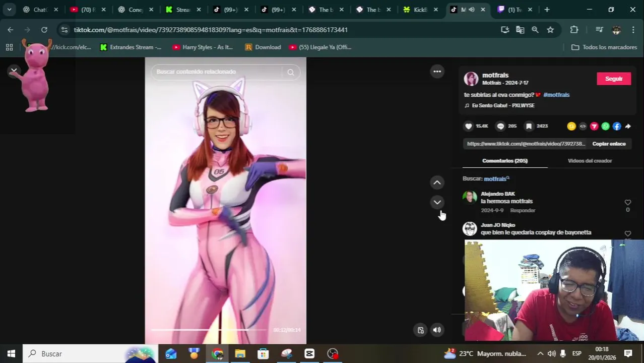This screenshot has height=363, width=644.
Task: Open the Windows Start menu
Action: 11,354
